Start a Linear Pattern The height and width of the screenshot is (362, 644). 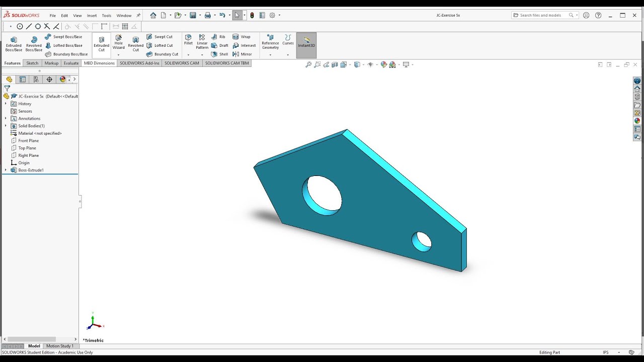coord(202,42)
